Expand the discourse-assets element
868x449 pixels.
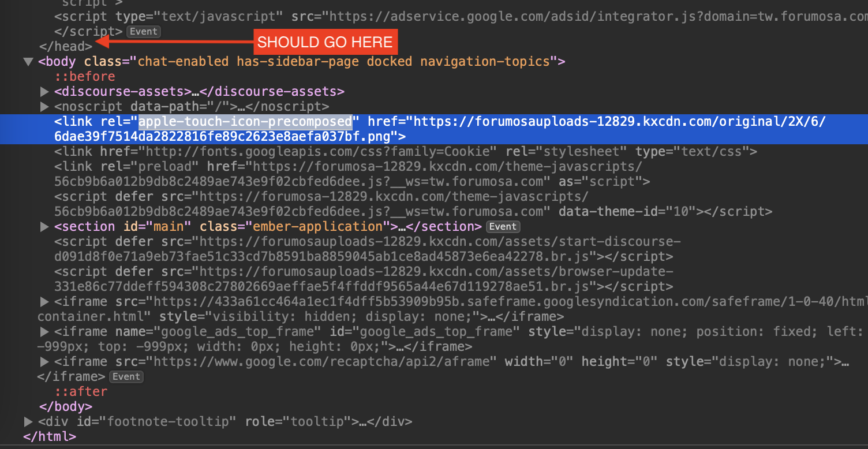point(45,92)
